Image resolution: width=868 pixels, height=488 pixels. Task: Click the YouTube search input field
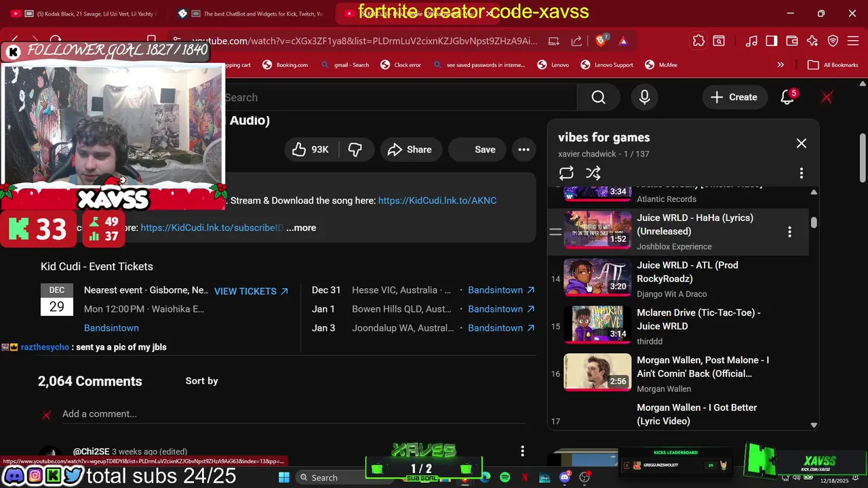point(400,98)
